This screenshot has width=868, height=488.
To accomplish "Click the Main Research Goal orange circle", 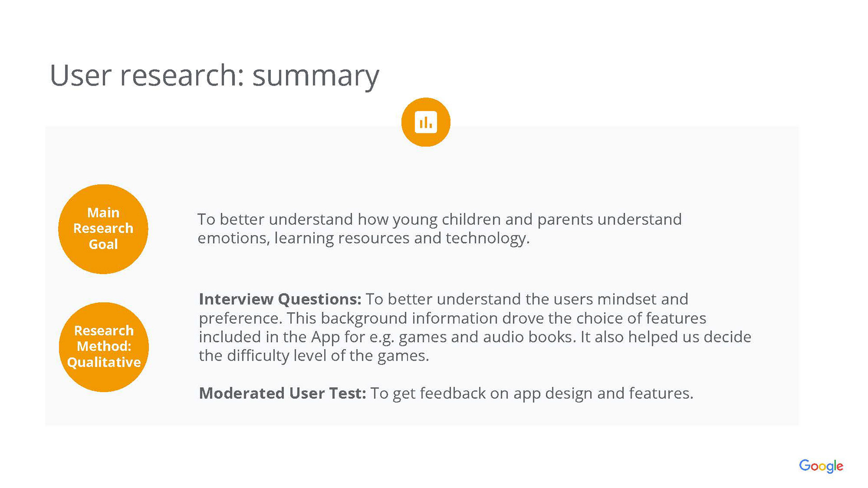I will (103, 229).
